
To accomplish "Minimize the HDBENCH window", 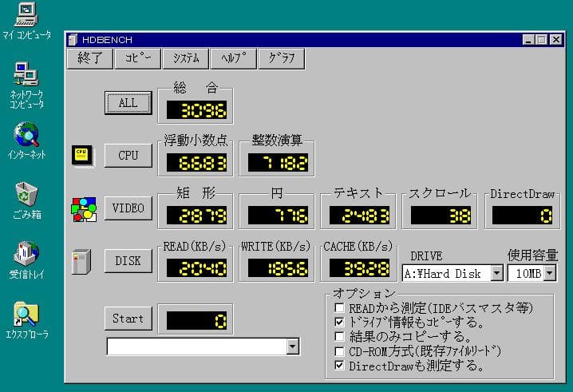I will pos(528,39).
